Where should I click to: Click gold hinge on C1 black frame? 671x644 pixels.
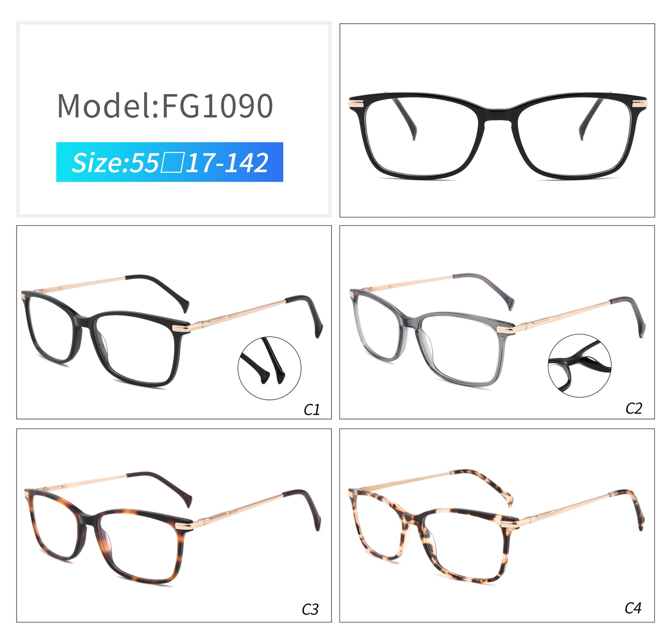183,326
